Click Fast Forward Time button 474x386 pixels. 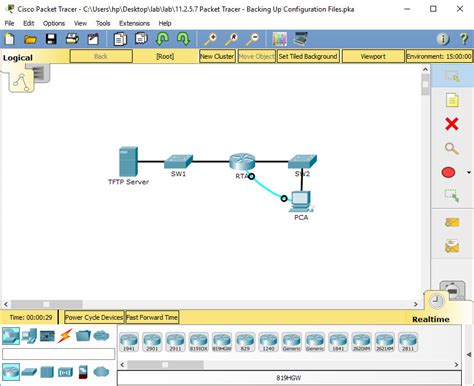(152, 317)
